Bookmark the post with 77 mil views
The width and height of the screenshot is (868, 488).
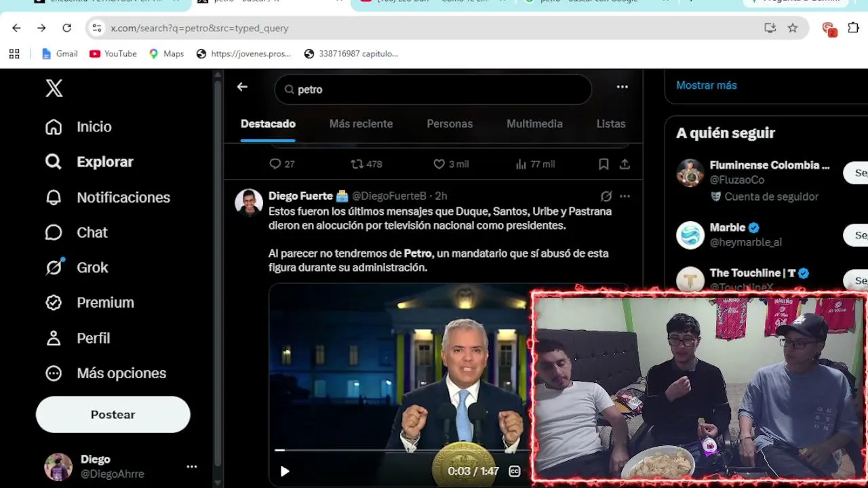pyautogui.click(x=604, y=164)
